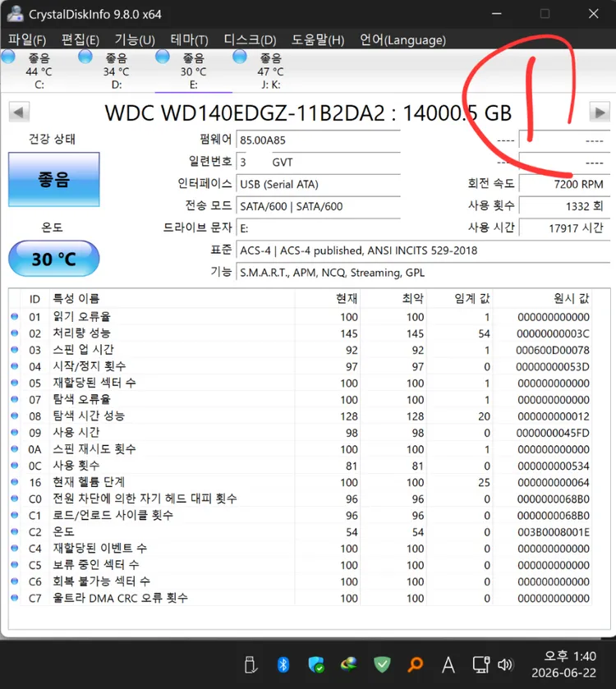Image resolution: width=616 pixels, height=689 pixels.
Task: Open the 디스크(D) menu
Action: coord(250,40)
